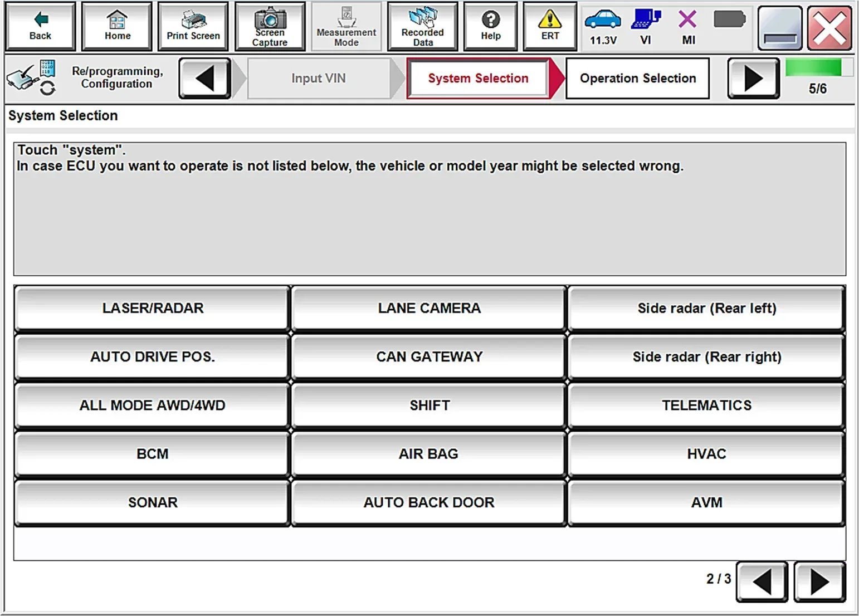Click the Re/programming, Configuration icon
This screenshot has width=859, height=616.
click(x=32, y=77)
